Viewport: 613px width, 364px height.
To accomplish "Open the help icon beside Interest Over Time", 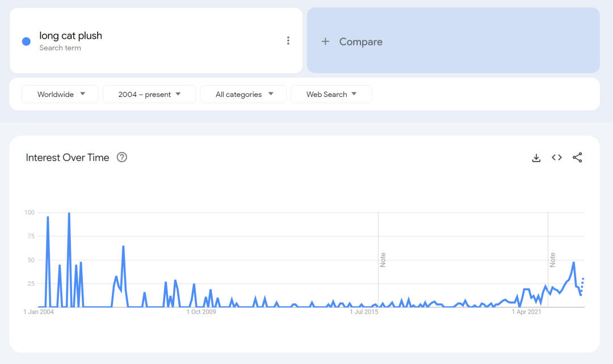I will pos(121,158).
